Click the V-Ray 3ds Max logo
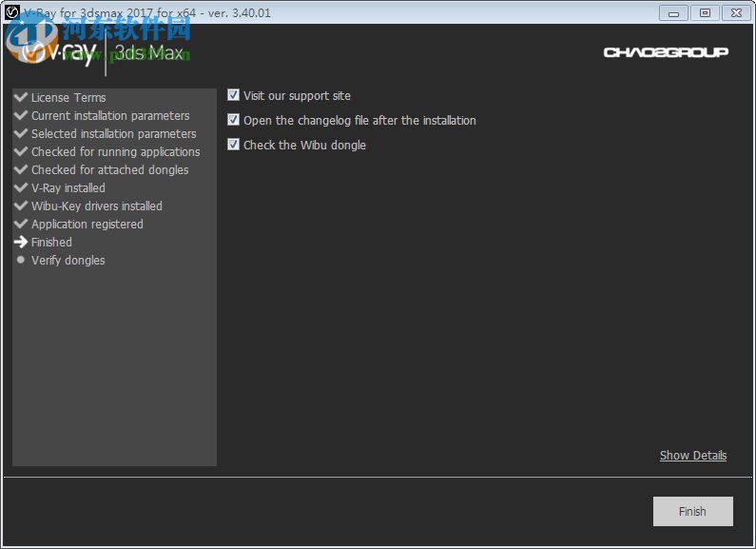 click(102, 53)
